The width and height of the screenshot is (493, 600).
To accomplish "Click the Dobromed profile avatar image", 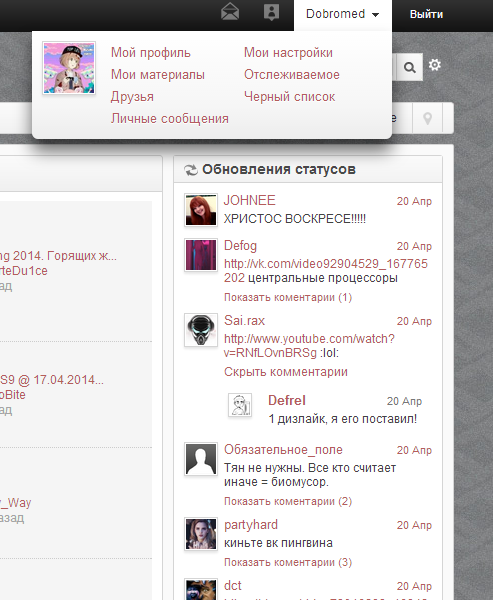I will [x=69, y=68].
